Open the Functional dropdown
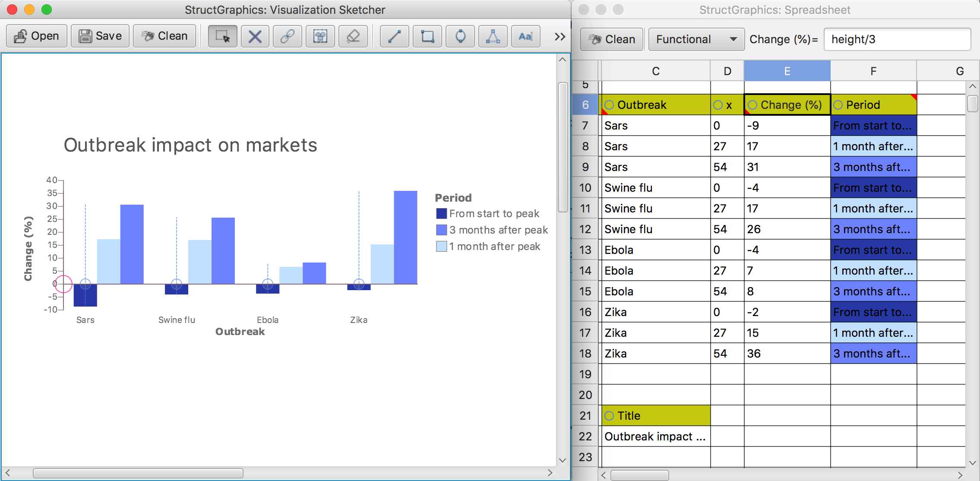 [696, 39]
